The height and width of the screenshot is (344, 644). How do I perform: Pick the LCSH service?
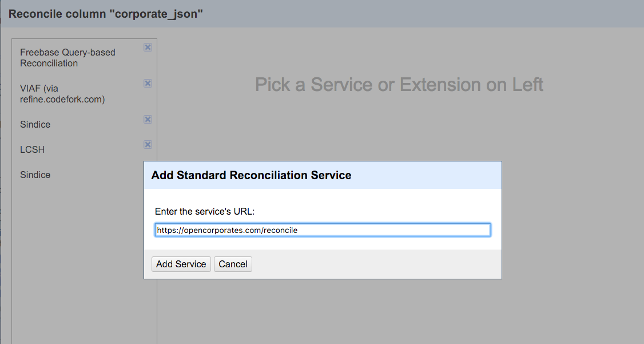(32, 150)
